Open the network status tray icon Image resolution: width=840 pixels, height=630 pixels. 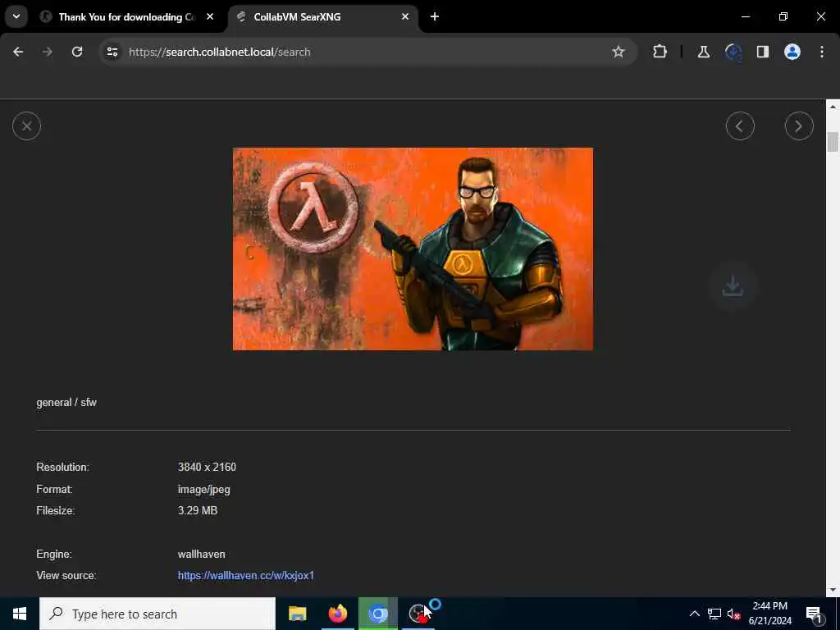coord(714,614)
